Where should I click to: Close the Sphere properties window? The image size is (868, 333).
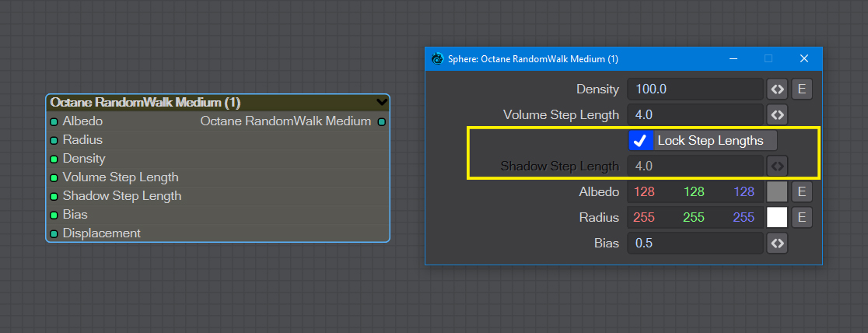point(804,58)
